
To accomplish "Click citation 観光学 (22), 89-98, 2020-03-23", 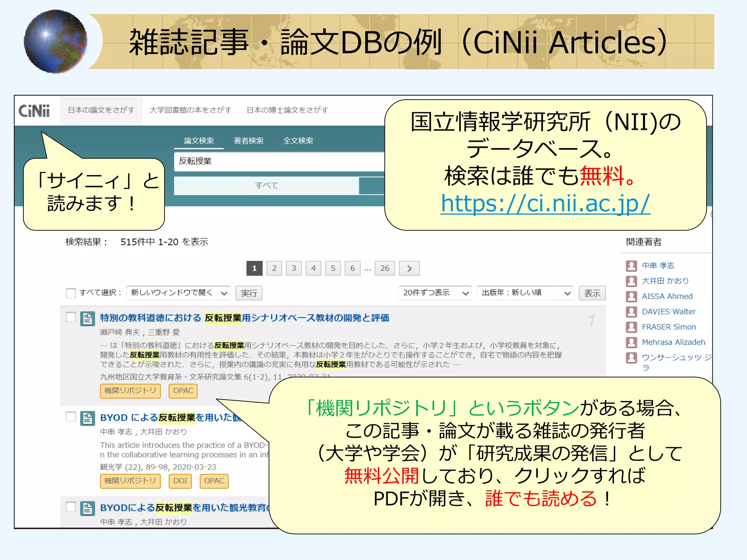I will pyautogui.click(x=158, y=467).
